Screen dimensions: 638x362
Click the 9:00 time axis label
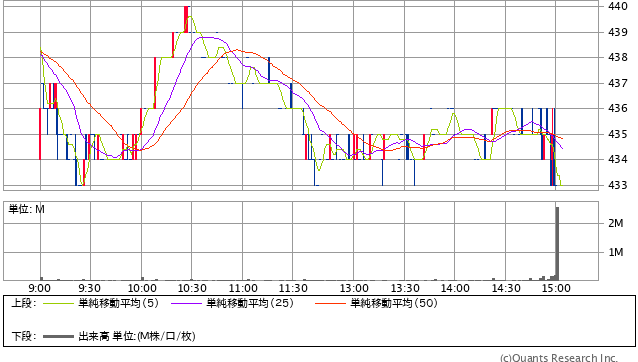(39, 288)
